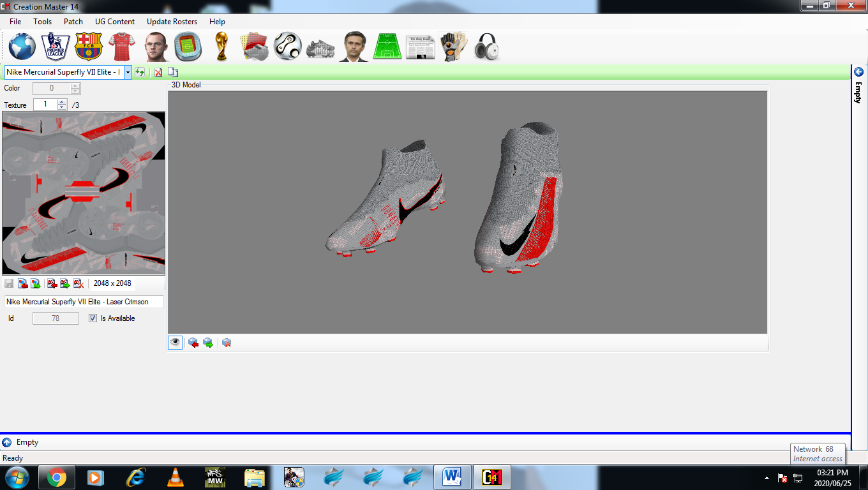Image resolution: width=868 pixels, height=490 pixels.
Task: Click the boot texture map preview
Action: tap(84, 193)
